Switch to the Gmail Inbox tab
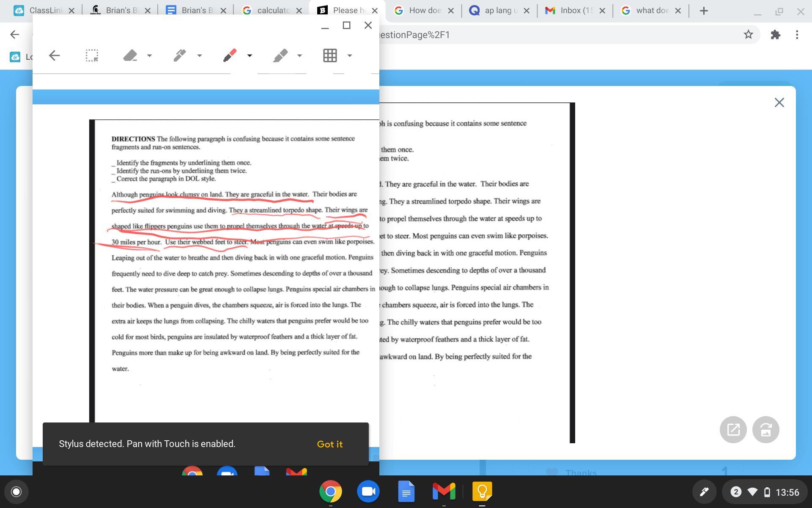Viewport: 812px width, 508px height. (x=571, y=11)
